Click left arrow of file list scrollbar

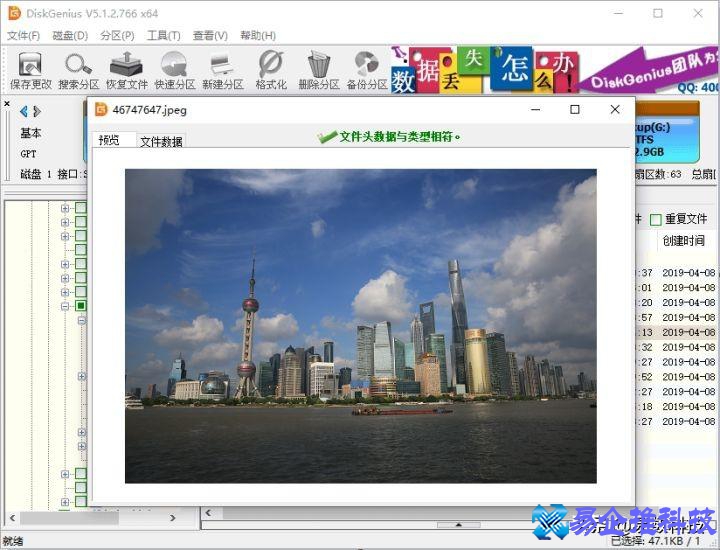[x=208, y=513]
